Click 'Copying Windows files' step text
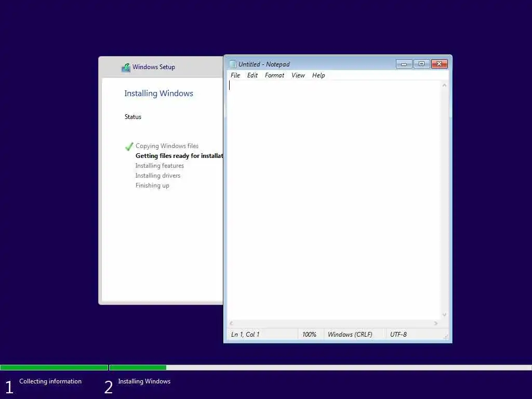532x399 pixels. (x=167, y=146)
